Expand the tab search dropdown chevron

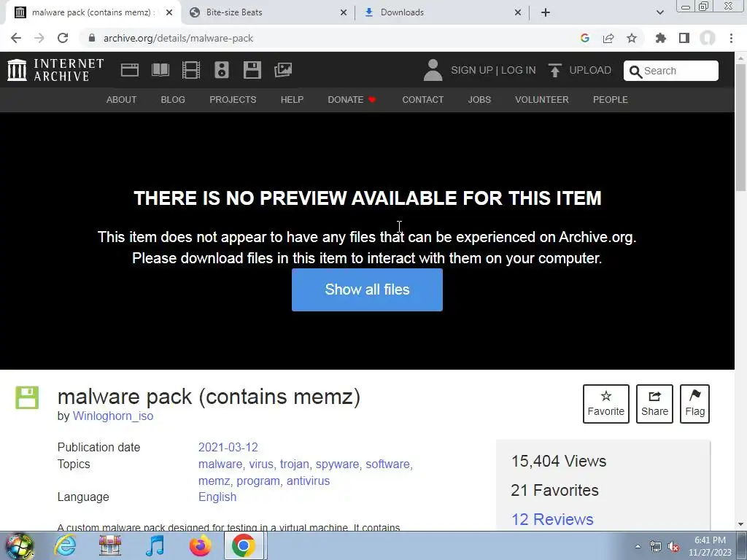point(659,12)
